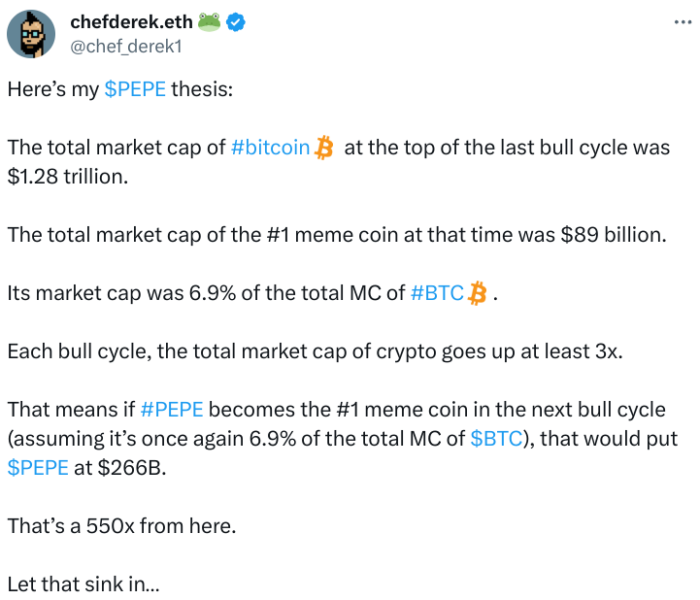Click the Bitcoin logo after #BTC
The width and height of the screenshot is (700, 600).
[x=477, y=292]
